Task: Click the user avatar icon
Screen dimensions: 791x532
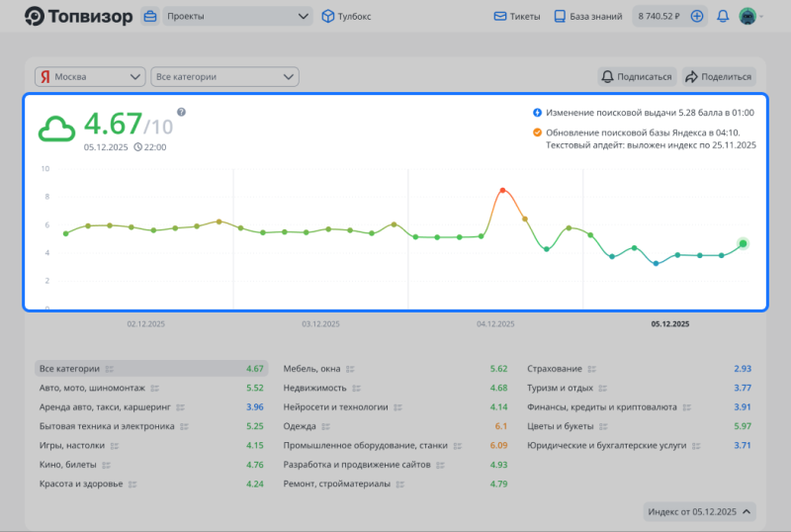Action: 747,16
